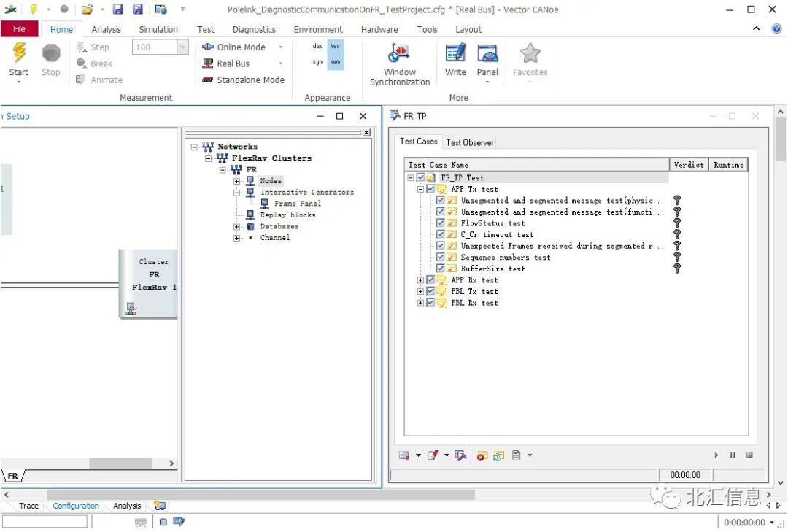Uncheck the BufferSize test checkbox

[x=441, y=269]
